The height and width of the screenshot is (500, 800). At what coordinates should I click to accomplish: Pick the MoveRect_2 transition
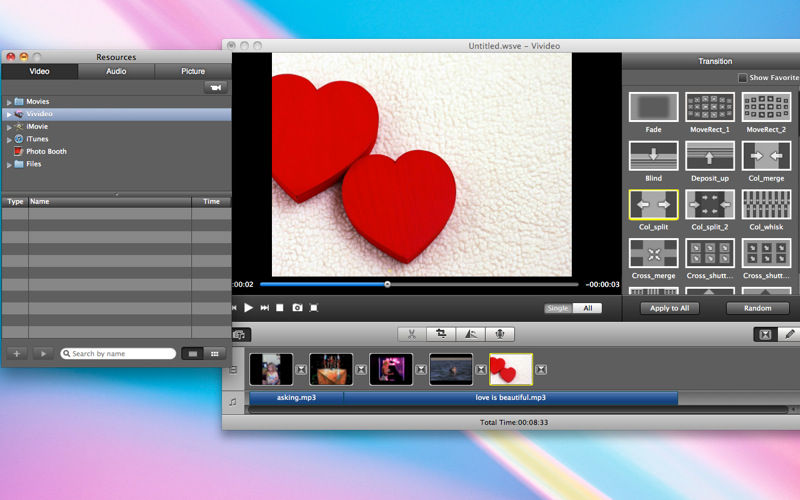(x=766, y=107)
